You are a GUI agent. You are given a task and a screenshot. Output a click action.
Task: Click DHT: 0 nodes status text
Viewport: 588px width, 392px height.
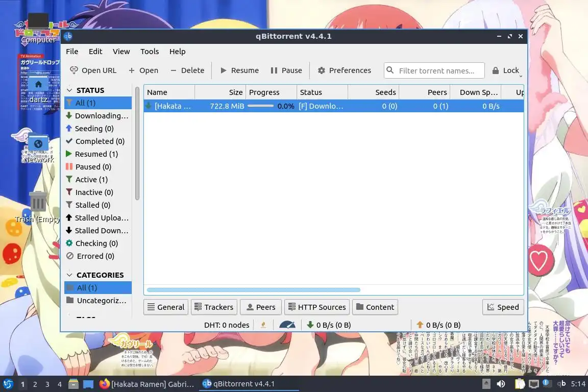(227, 325)
